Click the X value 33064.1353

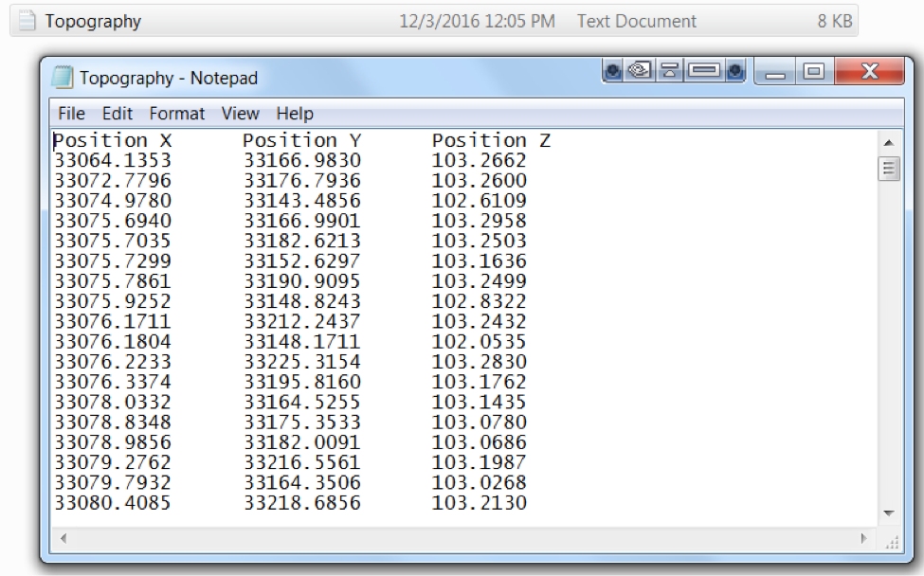[x=113, y=160]
